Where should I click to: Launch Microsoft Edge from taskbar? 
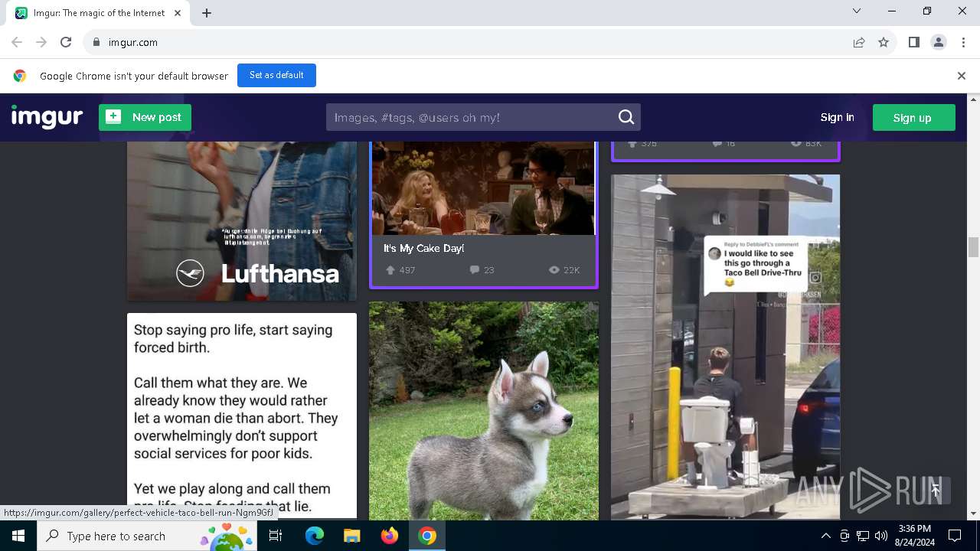[315, 536]
